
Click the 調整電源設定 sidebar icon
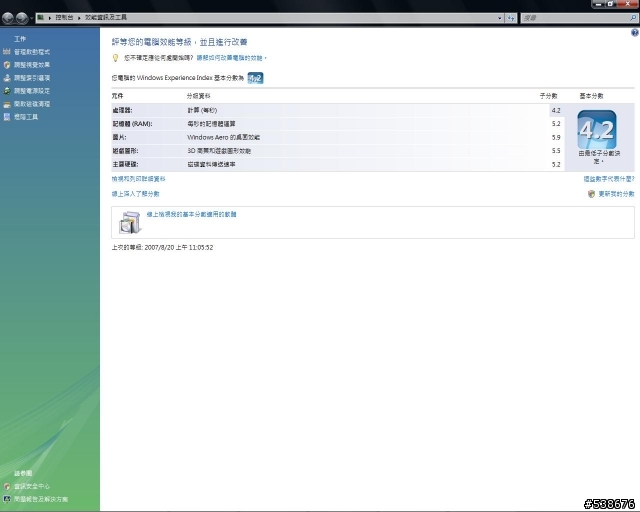tap(7, 91)
